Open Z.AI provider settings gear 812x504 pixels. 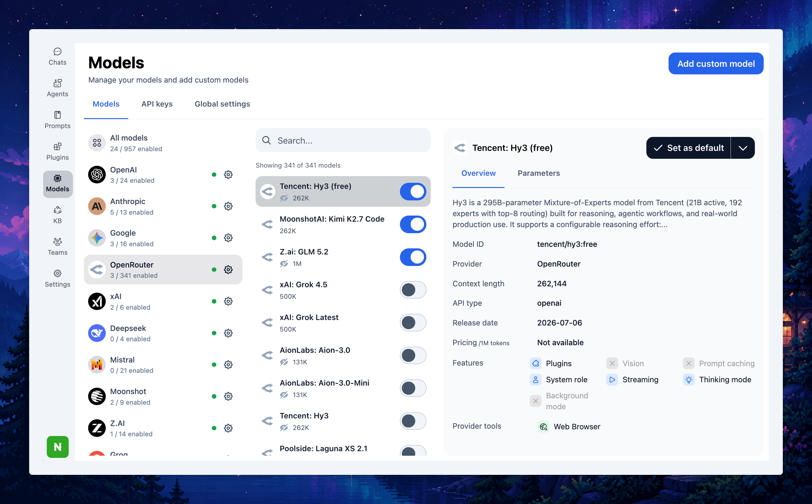tap(228, 428)
